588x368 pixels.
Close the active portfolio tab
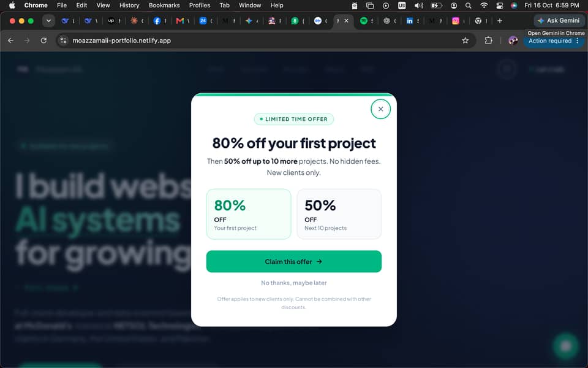coord(346,21)
